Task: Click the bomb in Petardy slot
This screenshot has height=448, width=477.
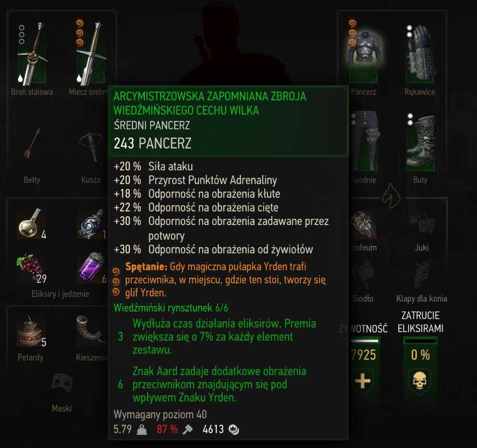Action: [31, 331]
